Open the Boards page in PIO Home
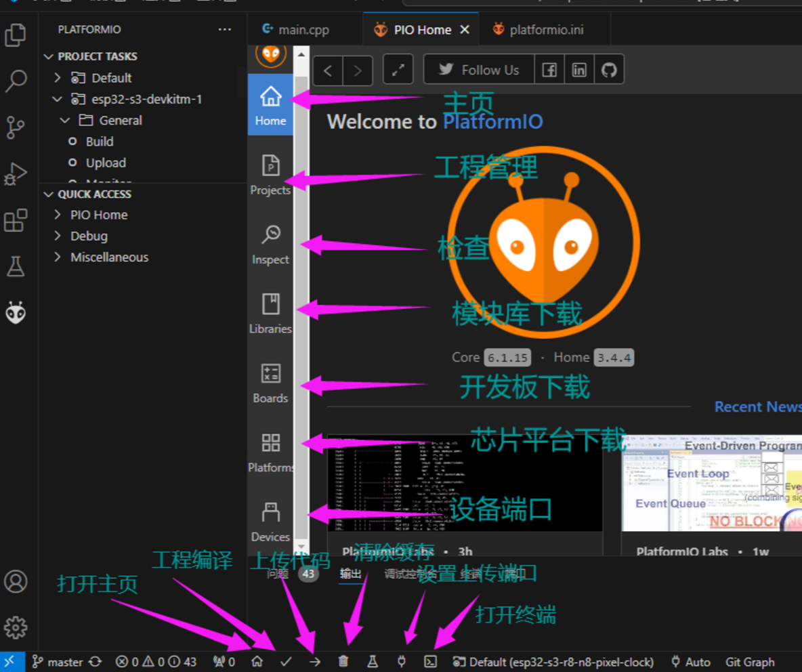Screen dimensions: 802x672 pos(270,383)
